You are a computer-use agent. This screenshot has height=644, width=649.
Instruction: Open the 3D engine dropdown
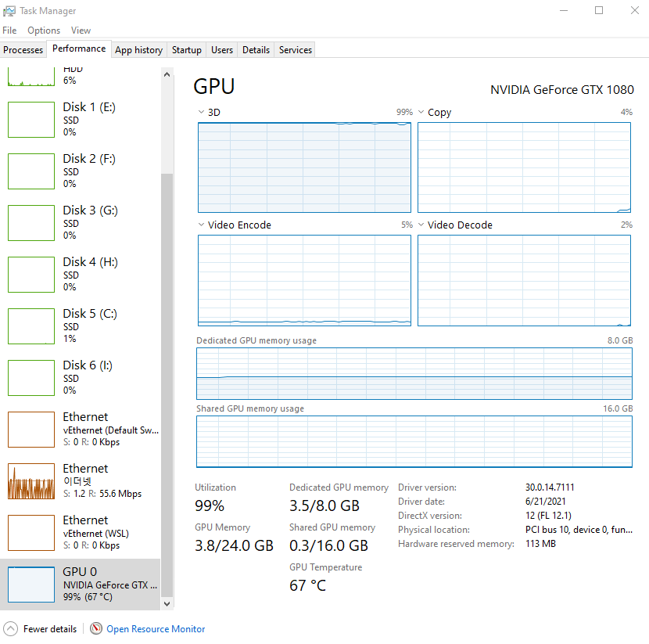[x=201, y=112]
